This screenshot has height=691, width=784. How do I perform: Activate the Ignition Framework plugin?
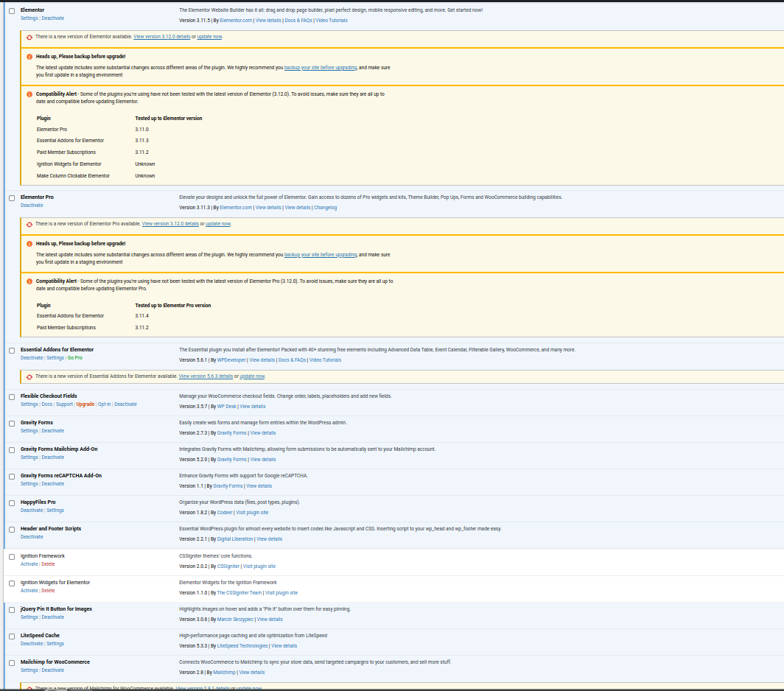pyautogui.click(x=29, y=564)
